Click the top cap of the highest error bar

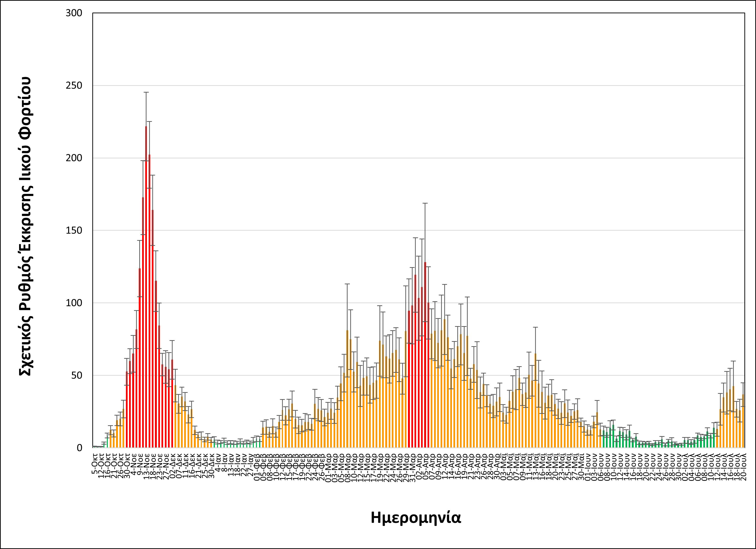click(x=146, y=92)
